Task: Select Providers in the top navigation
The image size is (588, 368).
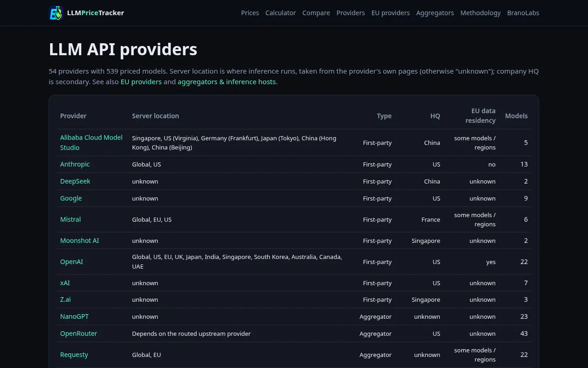Action: pos(351,13)
